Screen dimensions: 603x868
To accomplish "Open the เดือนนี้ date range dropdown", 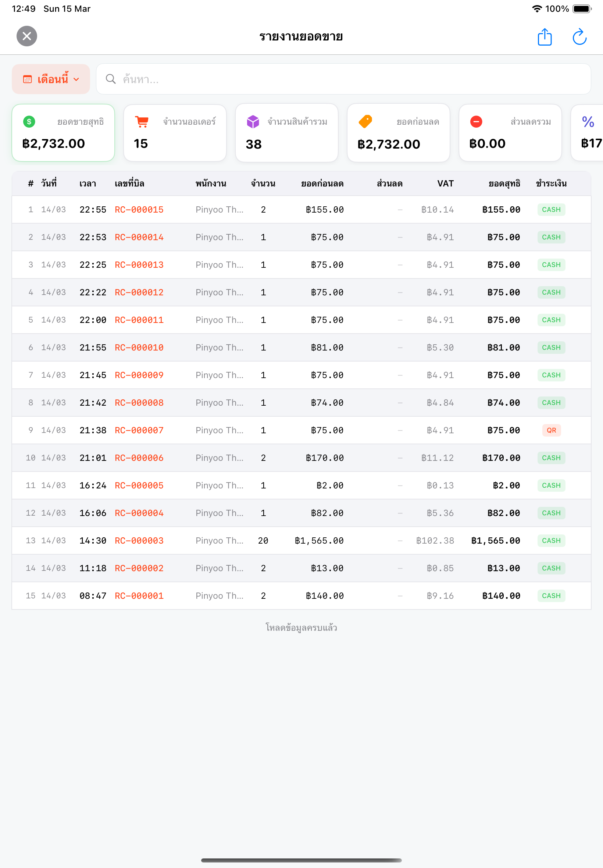I will pyautogui.click(x=51, y=79).
